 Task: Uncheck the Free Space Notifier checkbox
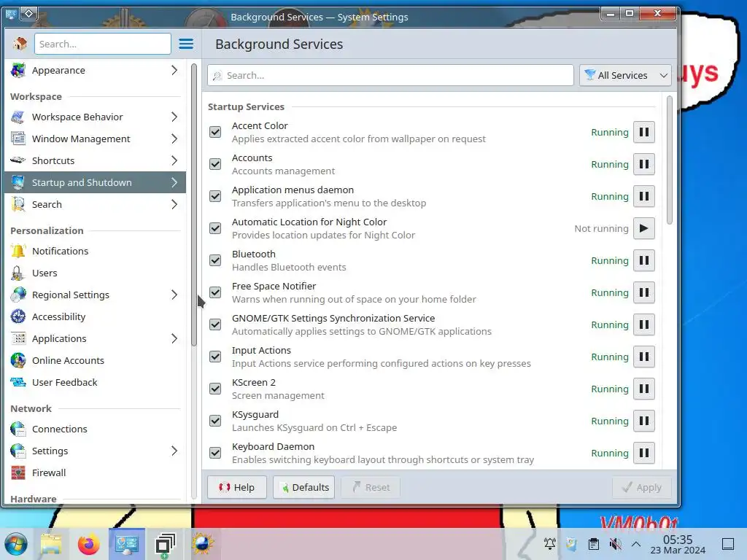point(215,292)
